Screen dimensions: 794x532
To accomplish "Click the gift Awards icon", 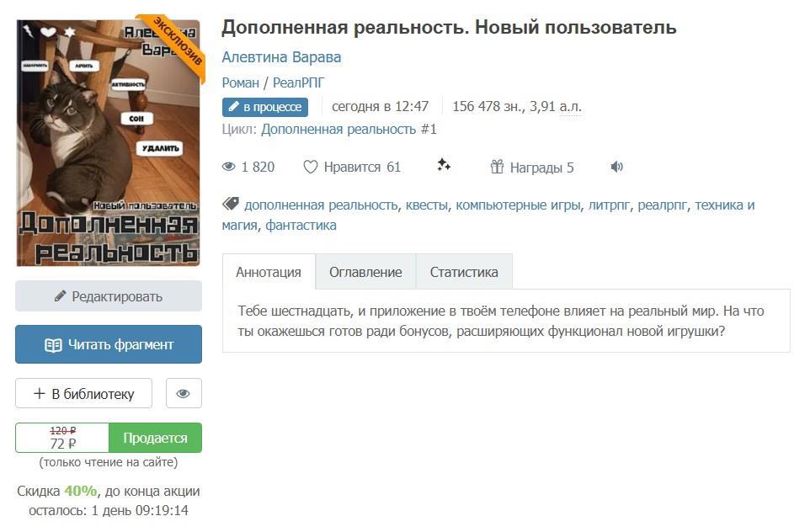I will [x=498, y=167].
